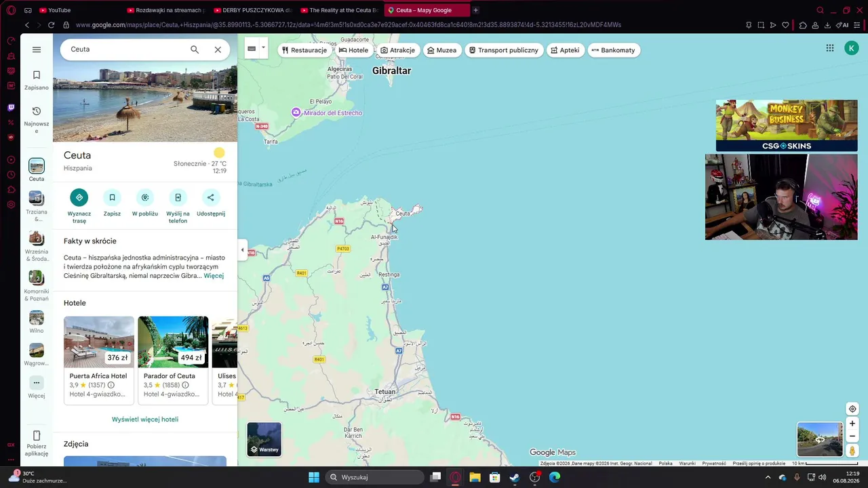
Task: Click the info icon next to Puerta Africa rating
Action: tap(111, 385)
